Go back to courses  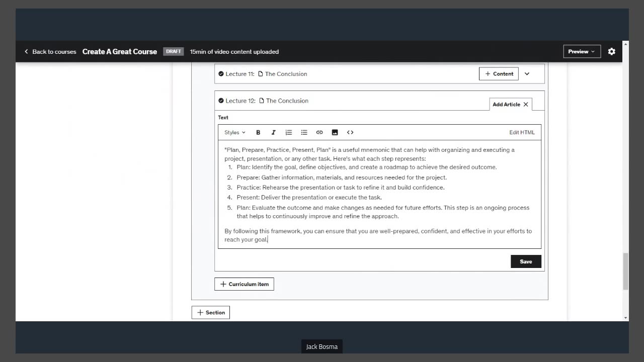[50, 51]
